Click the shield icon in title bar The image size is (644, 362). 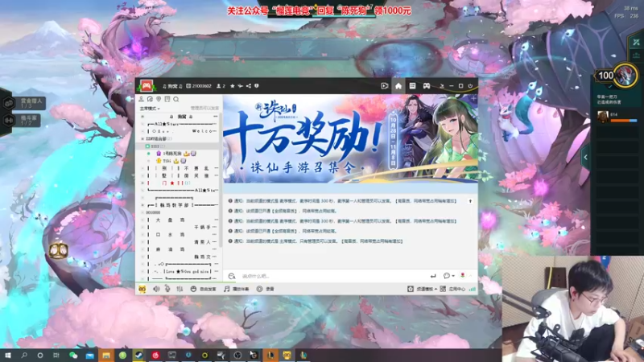tap(257, 86)
